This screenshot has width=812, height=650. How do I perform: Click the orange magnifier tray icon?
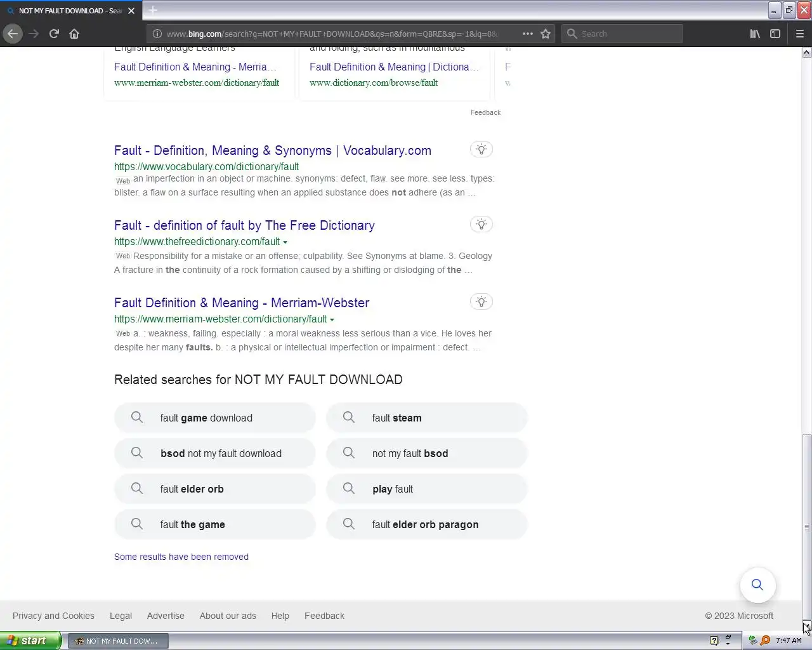coord(765,640)
